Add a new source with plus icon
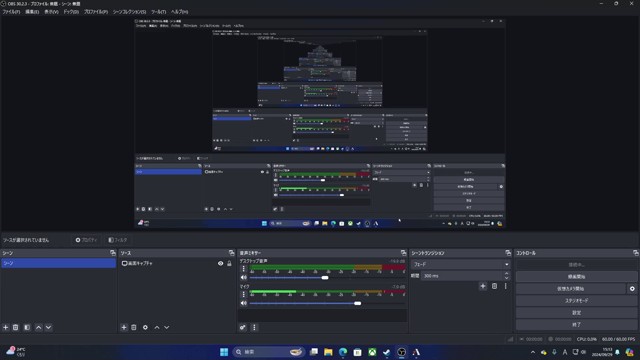This screenshot has width=640, height=360. (124, 327)
